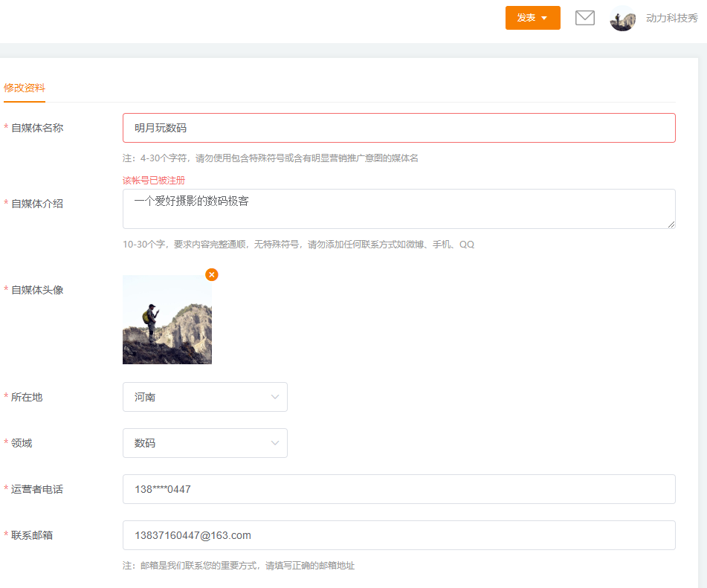Click the user avatar in top bar
The height and width of the screenshot is (588, 707).
point(623,18)
